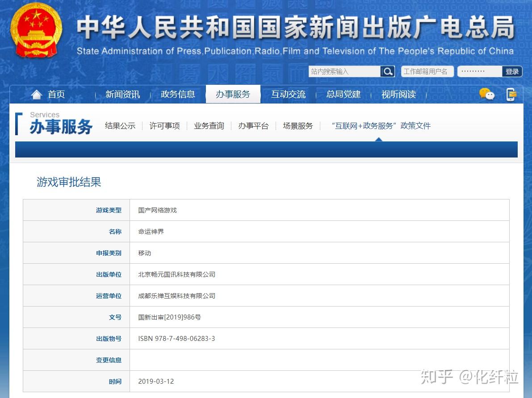Click the work mailbox username field

click(x=427, y=71)
